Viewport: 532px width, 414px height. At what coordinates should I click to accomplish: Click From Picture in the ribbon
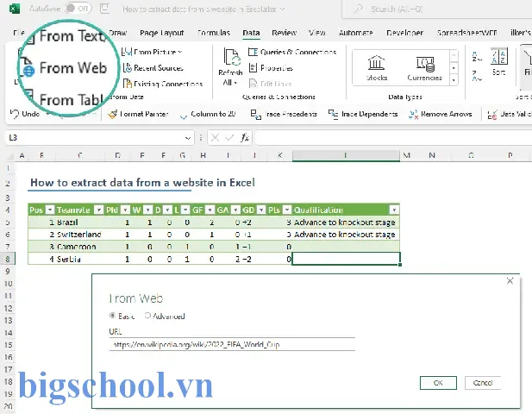coord(152,52)
